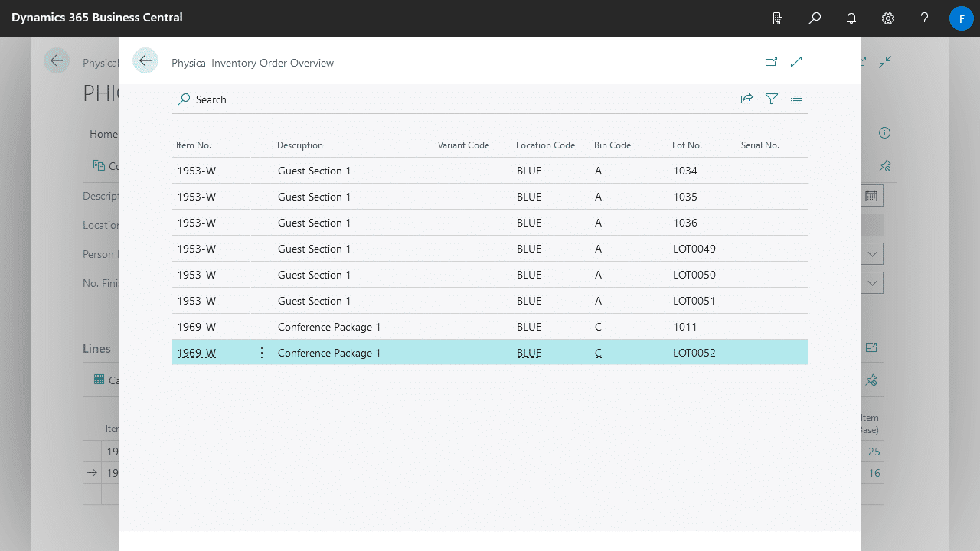Click row arrow indicator in background lines
The image size is (980, 551).
tap(92, 473)
